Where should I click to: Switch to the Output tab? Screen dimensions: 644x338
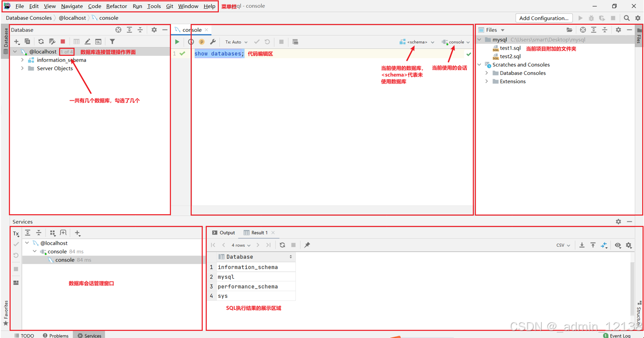click(x=223, y=233)
